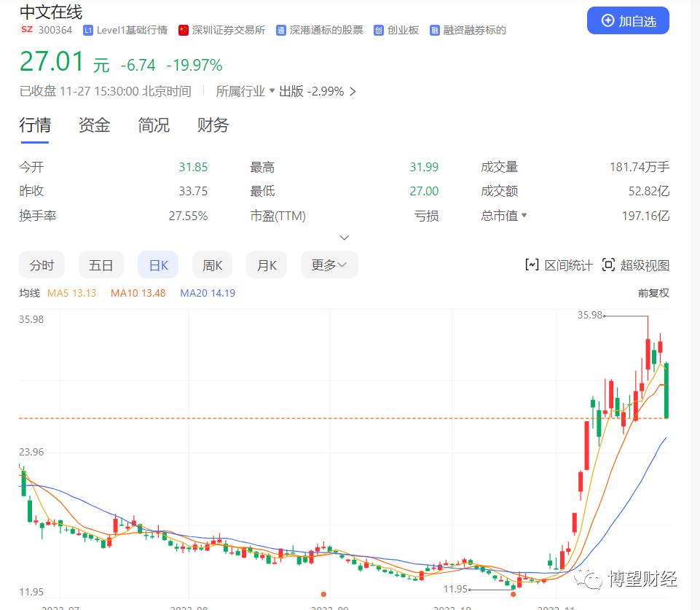The width and height of the screenshot is (700, 610).
Task: Expand more quote details chevron
Action: point(345,238)
